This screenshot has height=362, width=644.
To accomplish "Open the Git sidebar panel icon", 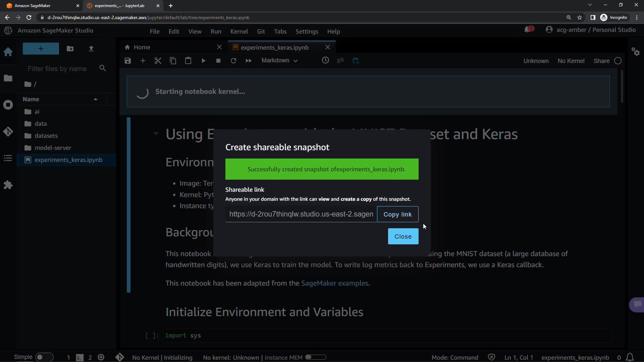I will pyautogui.click(x=8, y=131).
